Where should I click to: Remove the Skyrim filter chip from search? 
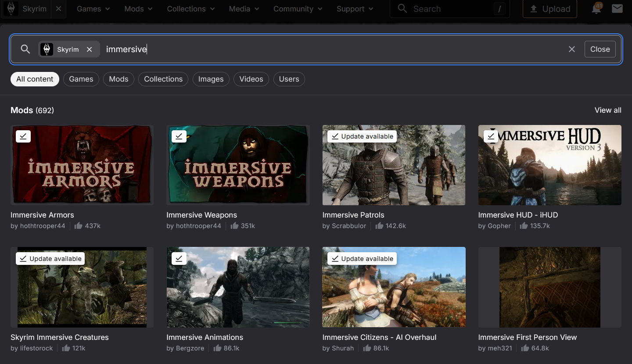[90, 49]
